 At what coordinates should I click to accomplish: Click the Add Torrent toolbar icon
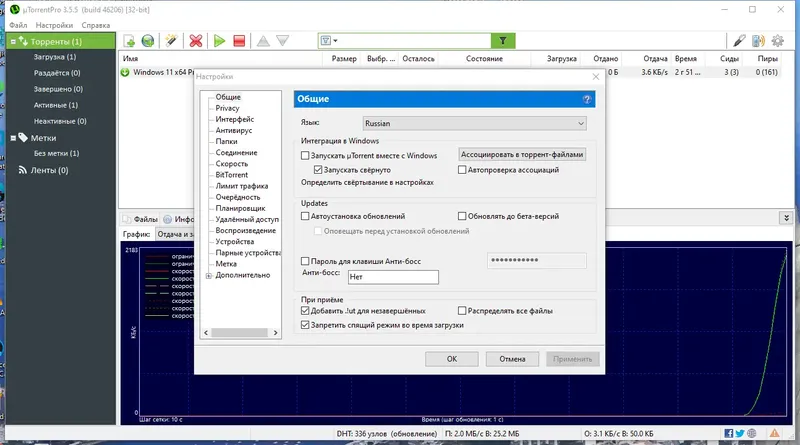click(x=129, y=41)
